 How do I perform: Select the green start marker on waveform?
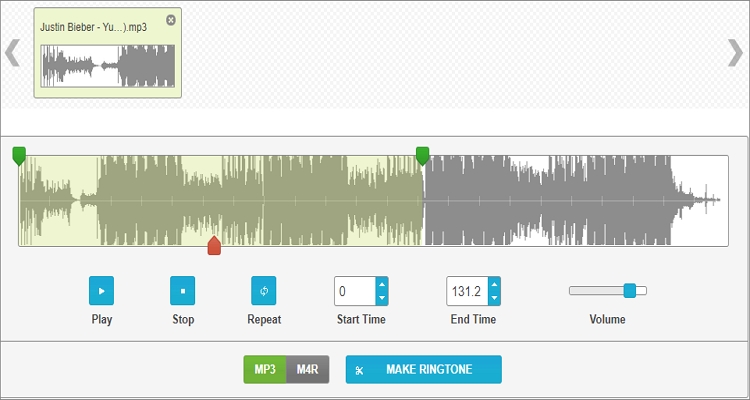click(19, 156)
